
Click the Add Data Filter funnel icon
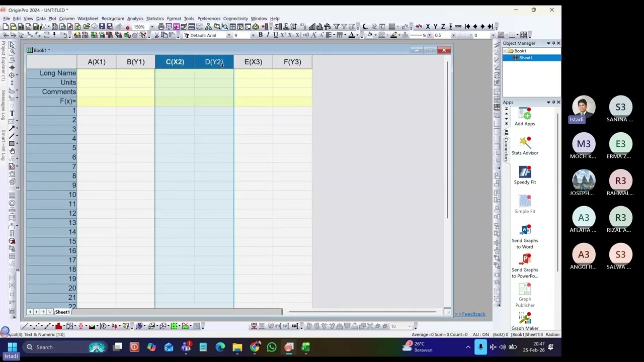click(336, 26)
